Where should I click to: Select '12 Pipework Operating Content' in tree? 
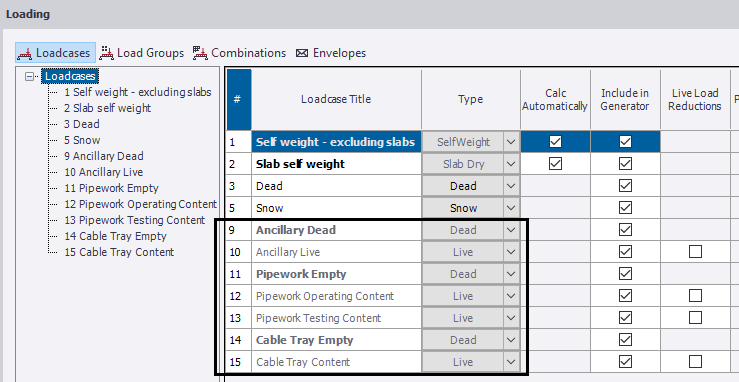click(x=140, y=204)
